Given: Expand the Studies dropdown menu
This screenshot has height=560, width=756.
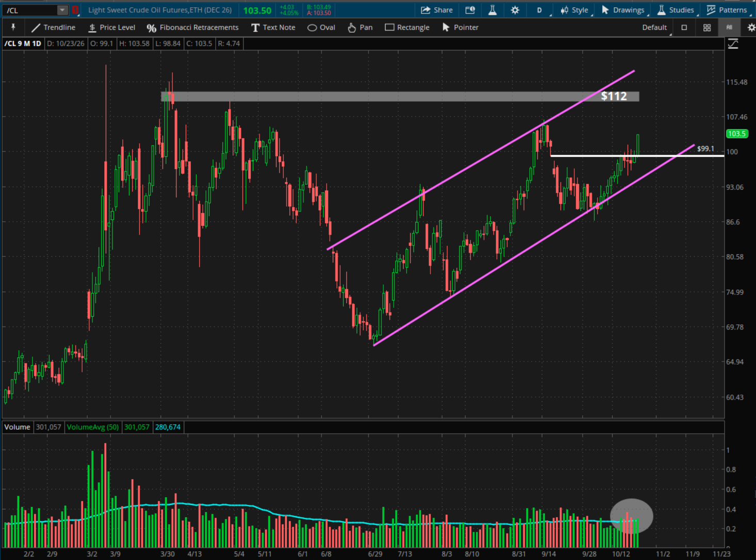Looking at the screenshot, I should tap(675, 10).
